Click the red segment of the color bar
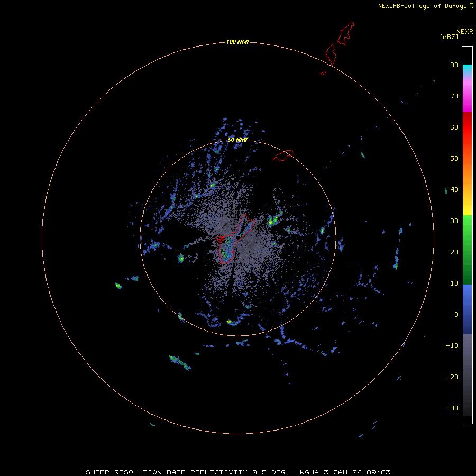 click(x=467, y=129)
